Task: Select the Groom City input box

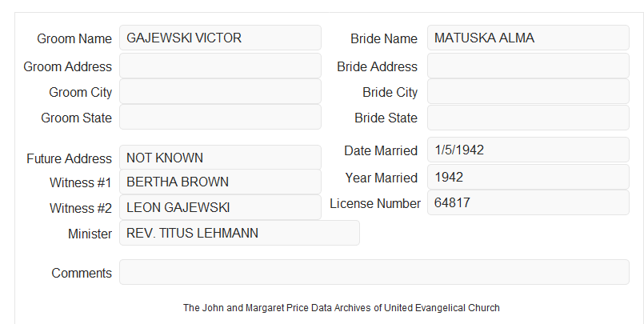Action: click(x=220, y=91)
